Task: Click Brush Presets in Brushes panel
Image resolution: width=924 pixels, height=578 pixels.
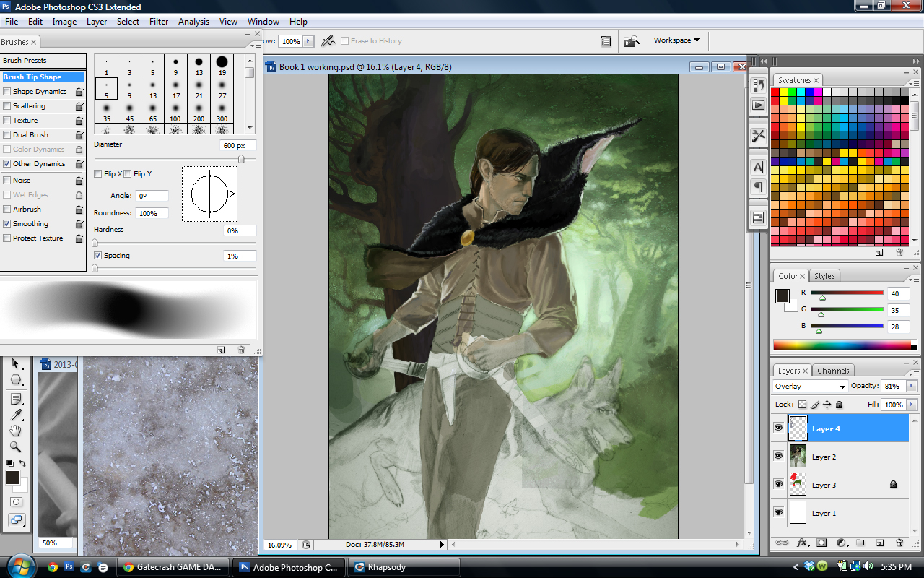Action: pyautogui.click(x=25, y=61)
